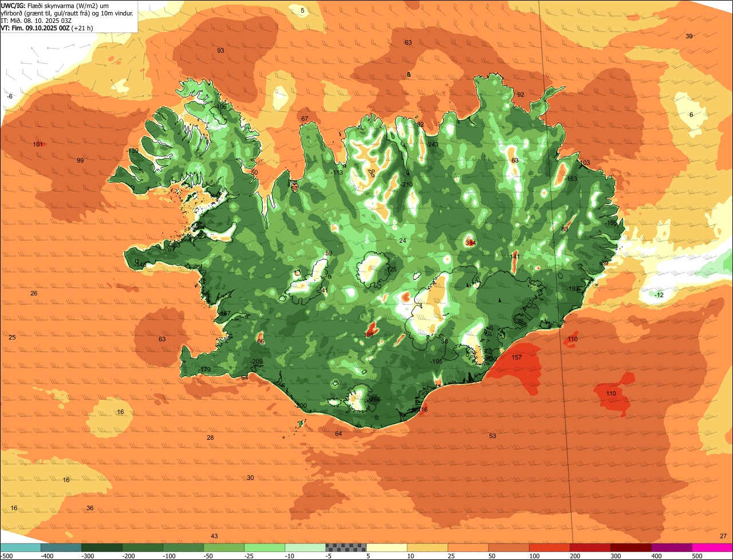Click the map value 157 off the southeast coast

click(x=517, y=357)
